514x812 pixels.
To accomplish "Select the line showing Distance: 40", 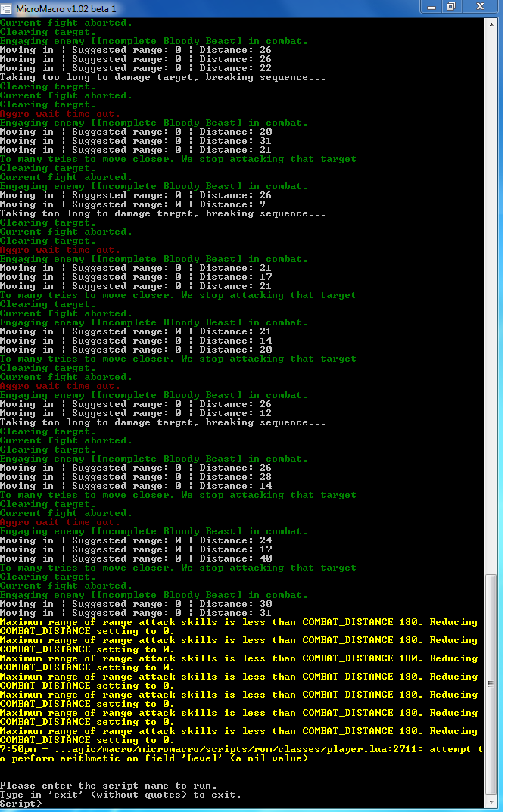I will [x=136, y=558].
